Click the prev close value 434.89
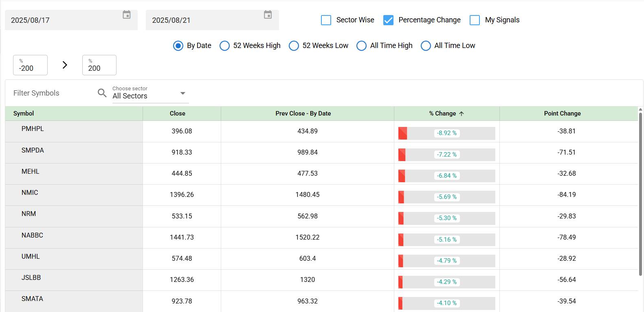Screen dimensions: 644x312 pos(308,131)
